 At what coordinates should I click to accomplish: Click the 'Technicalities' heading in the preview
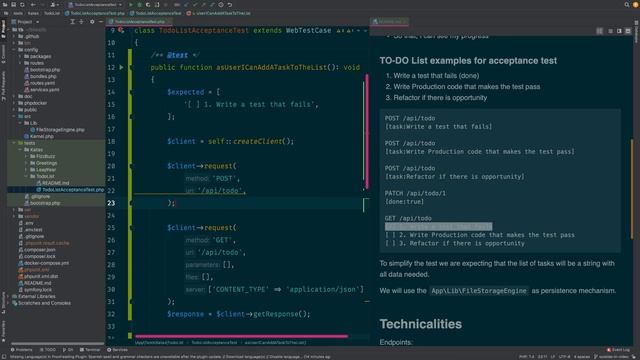coord(421,324)
